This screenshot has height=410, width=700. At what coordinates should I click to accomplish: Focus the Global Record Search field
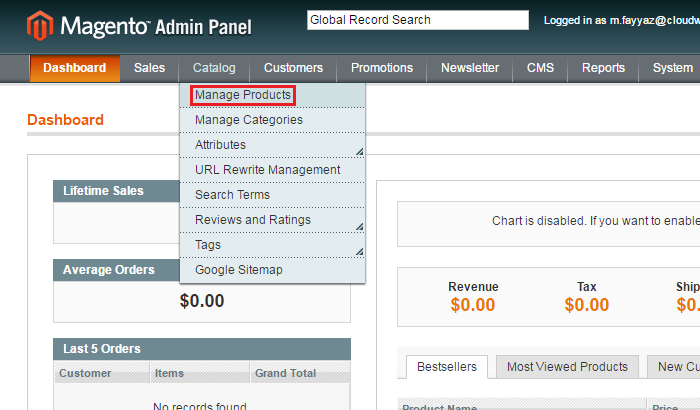pyautogui.click(x=418, y=20)
